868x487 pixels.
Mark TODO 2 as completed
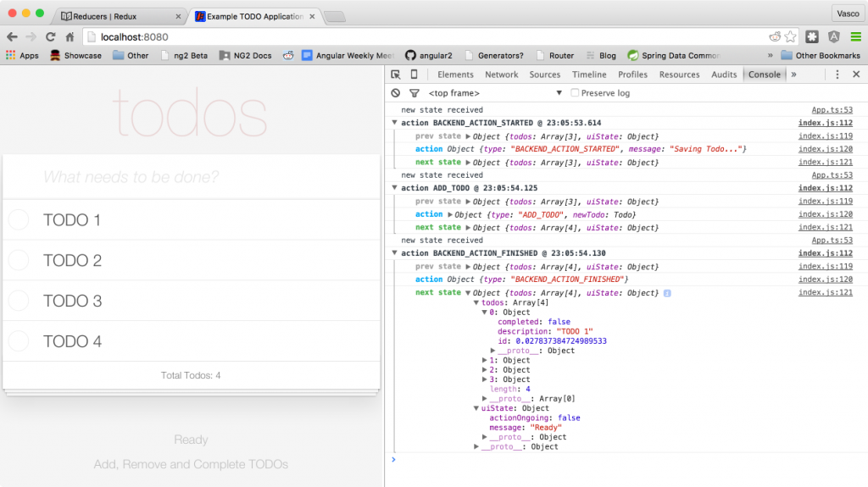[19, 260]
